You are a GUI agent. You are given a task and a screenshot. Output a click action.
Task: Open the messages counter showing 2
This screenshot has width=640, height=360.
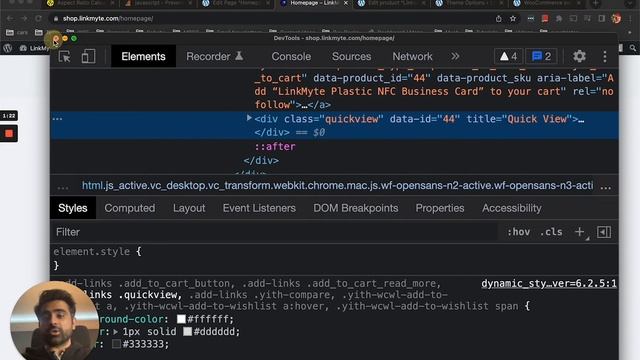542,56
